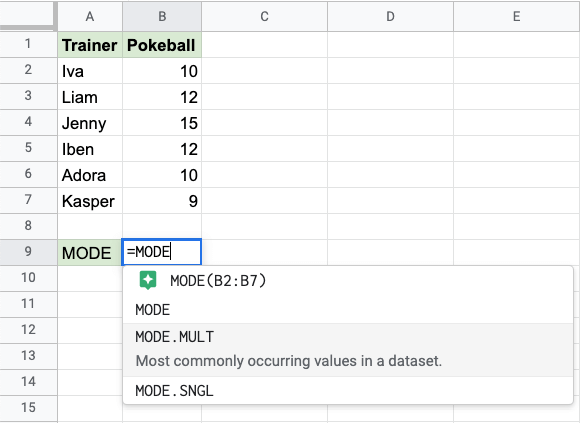Select row 9 header
580x423 pixels.
click(x=28, y=252)
